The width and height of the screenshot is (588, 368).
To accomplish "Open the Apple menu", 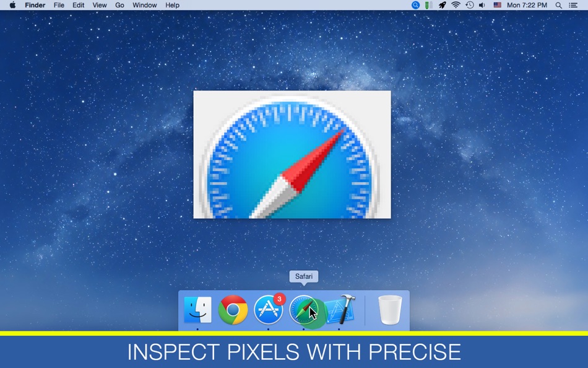I will pyautogui.click(x=13, y=5).
